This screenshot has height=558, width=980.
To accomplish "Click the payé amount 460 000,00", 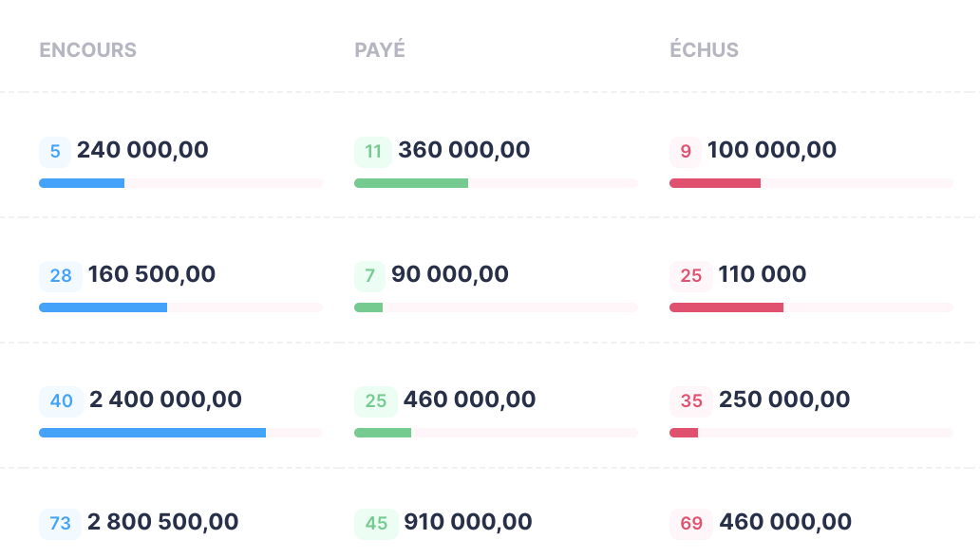I will click(469, 400).
